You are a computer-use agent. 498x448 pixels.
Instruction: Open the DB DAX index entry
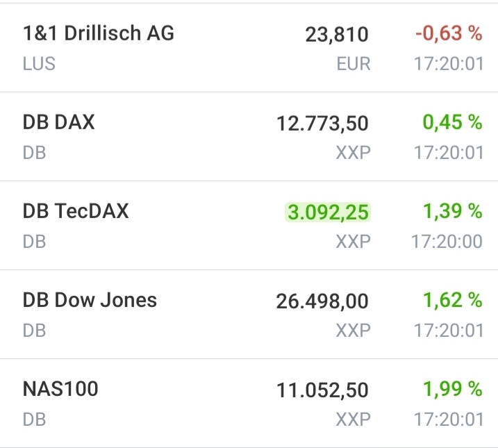(59, 122)
